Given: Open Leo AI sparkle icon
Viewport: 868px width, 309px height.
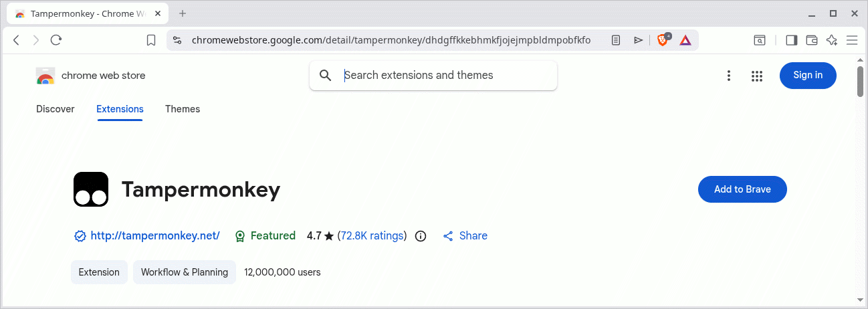Looking at the screenshot, I should (832, 40).
